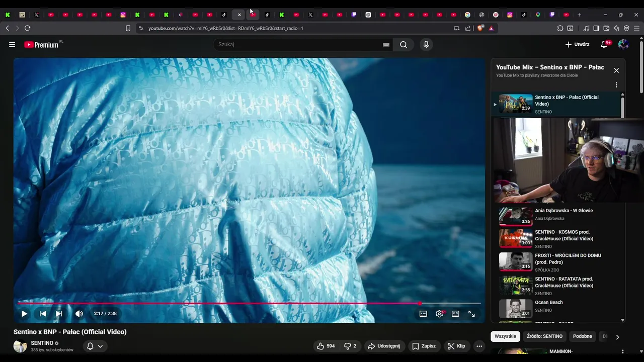644x362 pixels.
Task: Save video with Zapisz button
Action: [424, 346]
